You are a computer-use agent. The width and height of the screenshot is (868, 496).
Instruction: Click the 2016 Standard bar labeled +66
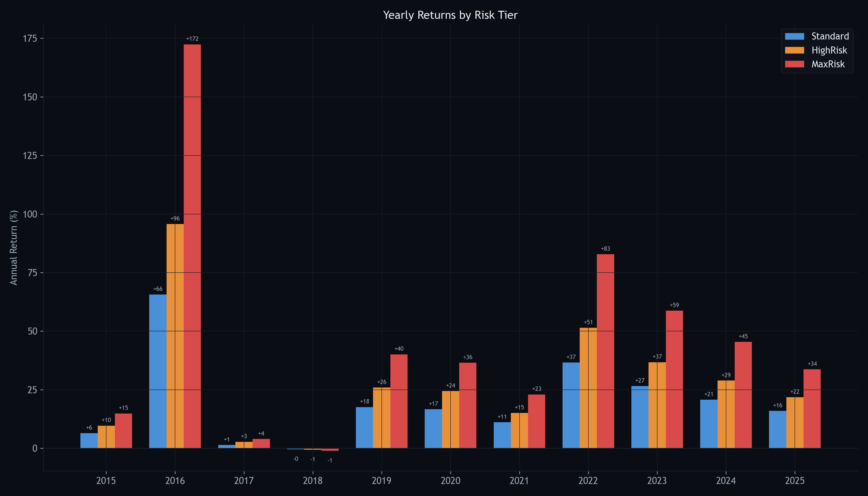158,371
